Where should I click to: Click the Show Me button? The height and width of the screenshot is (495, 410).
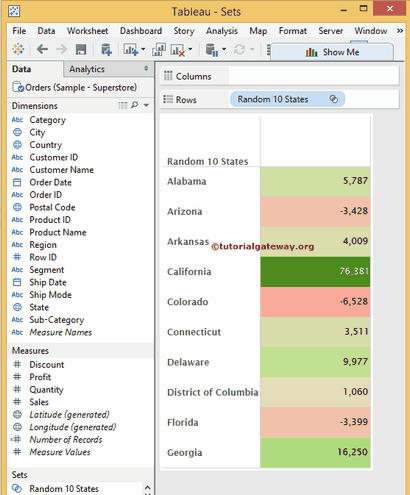(332, 52)
